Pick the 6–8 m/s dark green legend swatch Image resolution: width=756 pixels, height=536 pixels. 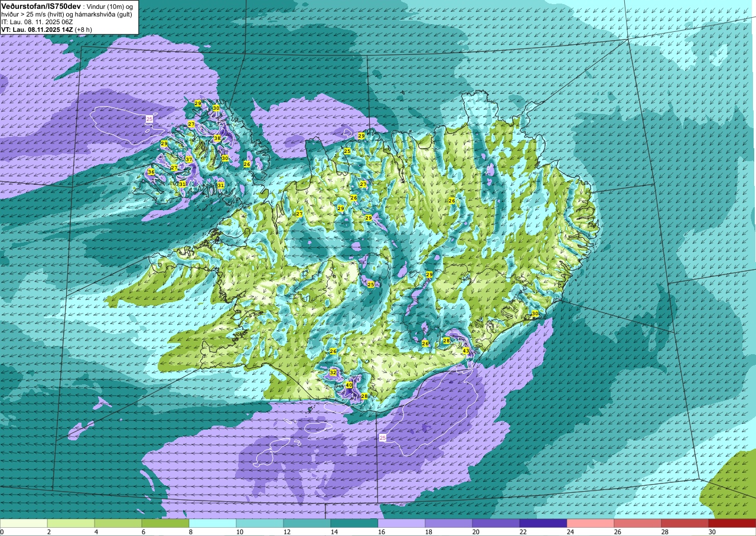(165, 523)
